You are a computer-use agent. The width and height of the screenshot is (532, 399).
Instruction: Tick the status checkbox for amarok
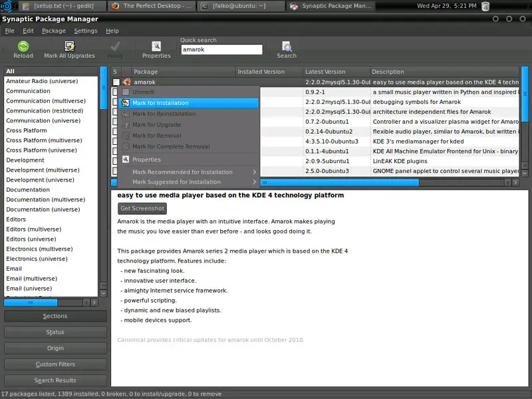[x=116, y=82]
